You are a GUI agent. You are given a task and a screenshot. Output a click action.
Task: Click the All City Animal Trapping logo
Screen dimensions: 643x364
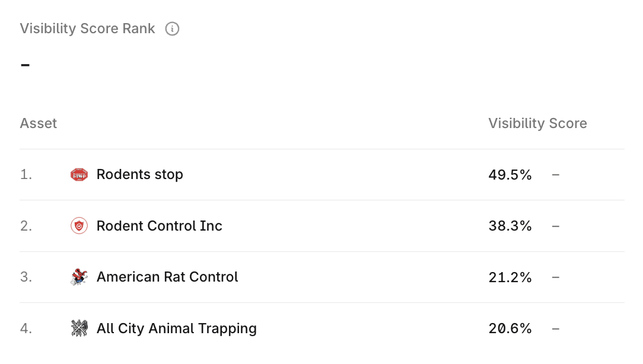[79, 328]
